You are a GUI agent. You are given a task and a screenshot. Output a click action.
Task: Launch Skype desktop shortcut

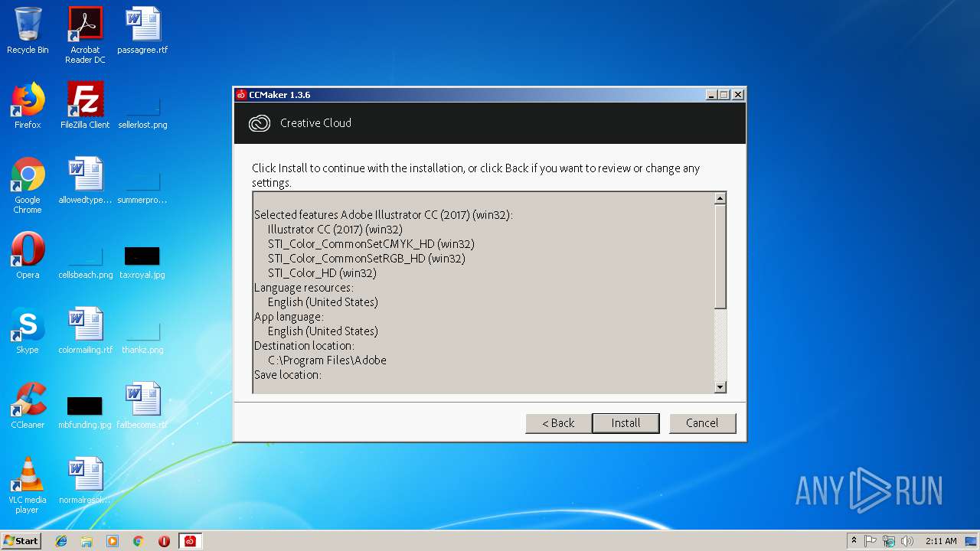tap(28, 331)
